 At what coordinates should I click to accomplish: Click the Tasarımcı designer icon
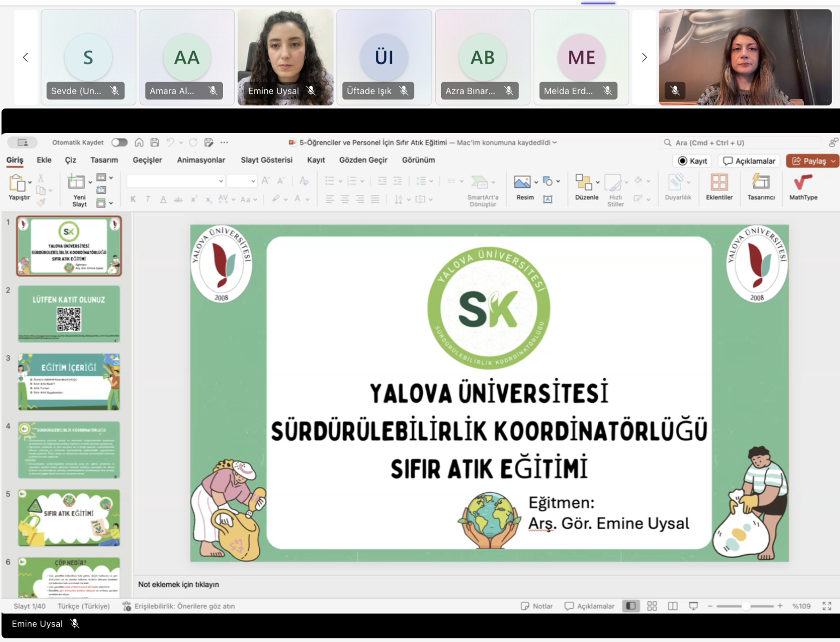tap(760, 183)
